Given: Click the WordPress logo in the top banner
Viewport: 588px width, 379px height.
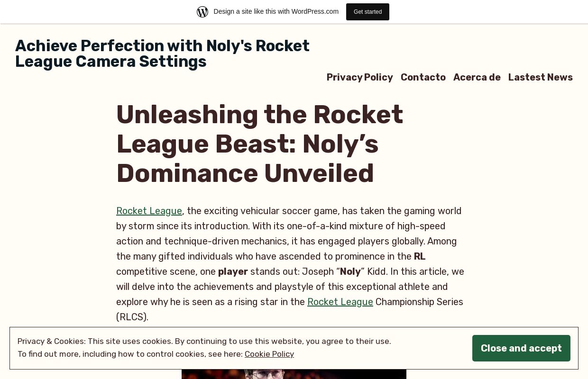Looking at the screenshot, I should [202, 11].
